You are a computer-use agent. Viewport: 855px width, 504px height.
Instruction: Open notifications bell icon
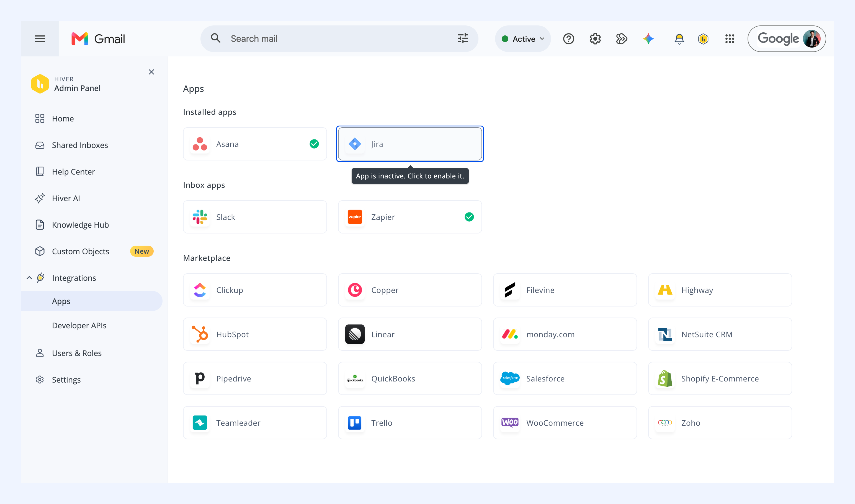pos(679,39)
